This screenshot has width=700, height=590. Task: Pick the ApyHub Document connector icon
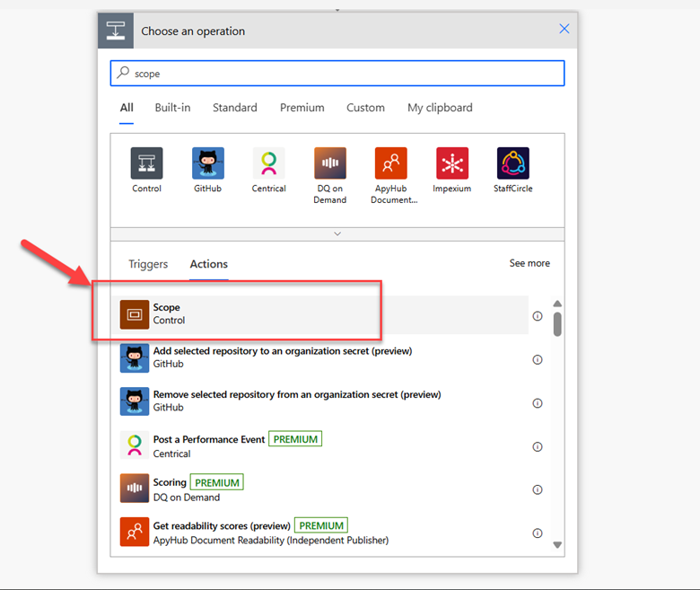pos(390,163)
